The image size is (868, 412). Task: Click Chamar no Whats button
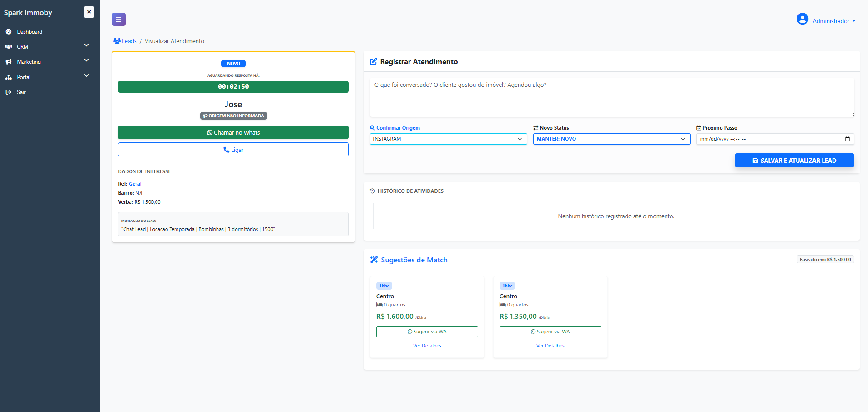click(x=233, y=132)
